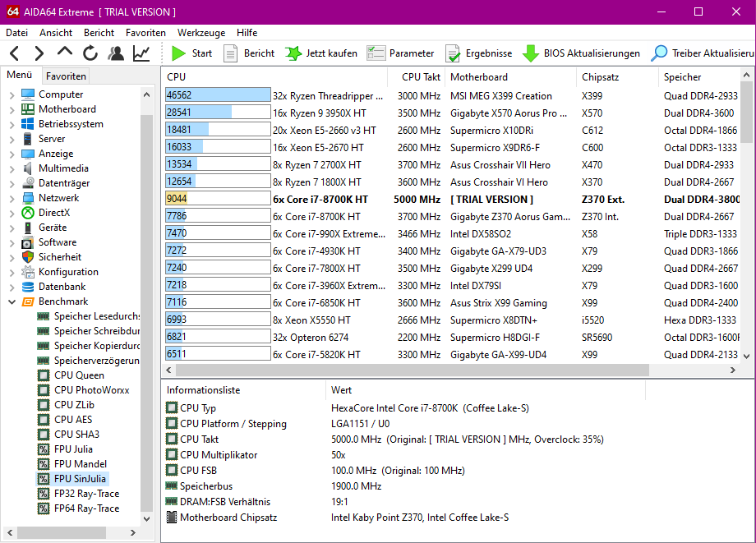Select Betriebssystem Windows icon
The height and width of the screenshot is (543, 756).
click(28, 124)
